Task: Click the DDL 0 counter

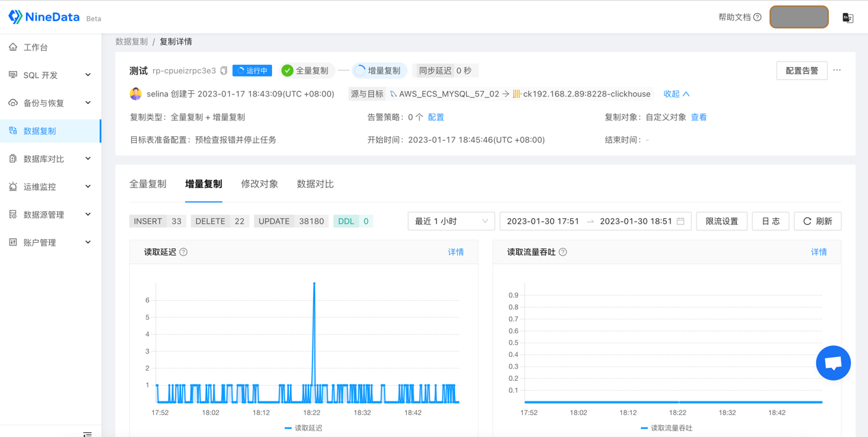Action: 353,221
